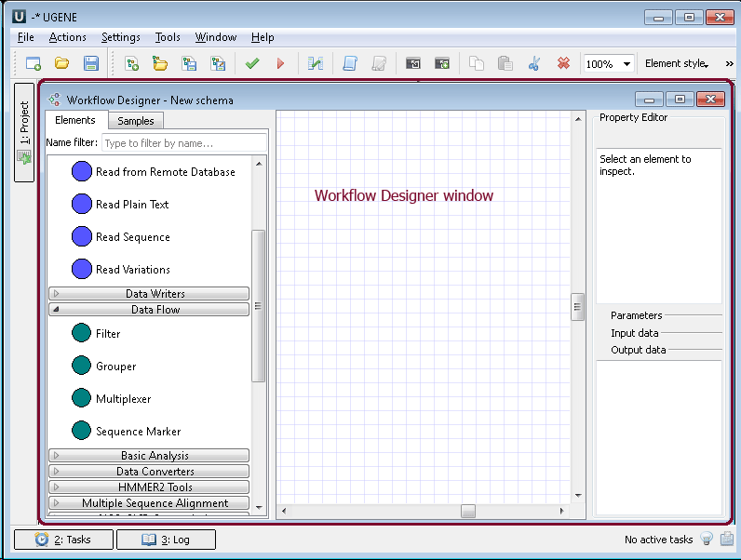
Task: Expand the Multiple Sequence Alignment group
Action: point(149,503)
